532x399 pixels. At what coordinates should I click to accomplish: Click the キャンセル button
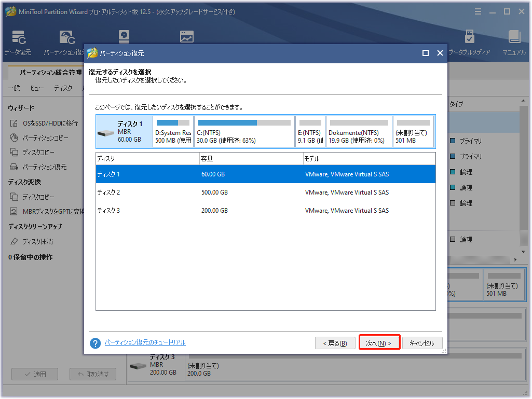pyautogui.click(x=422, y=343)
